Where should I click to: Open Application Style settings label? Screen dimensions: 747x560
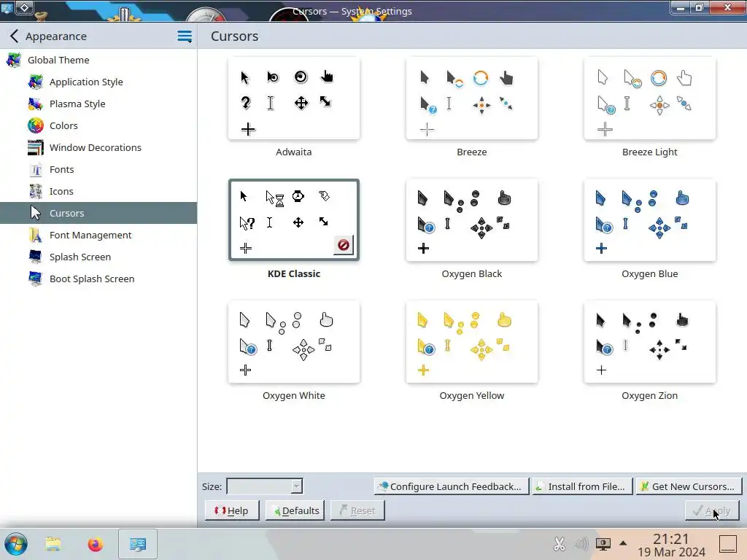pyautogui.click(x=86, y=82)
